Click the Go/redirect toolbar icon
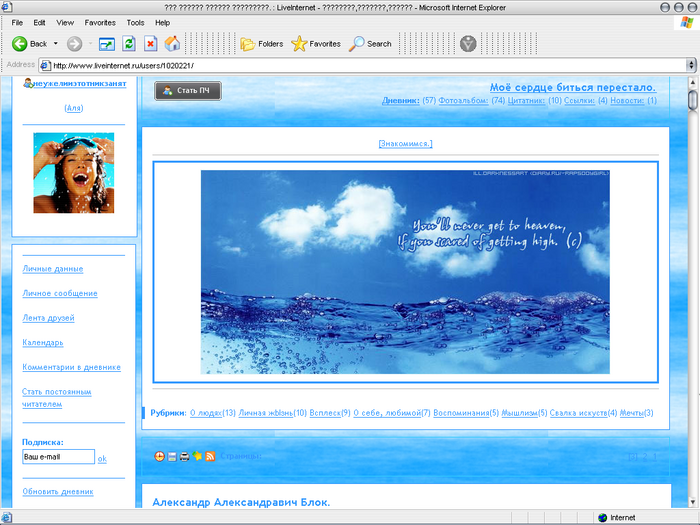This screenshot has height=525, width=700. [107, 44]
